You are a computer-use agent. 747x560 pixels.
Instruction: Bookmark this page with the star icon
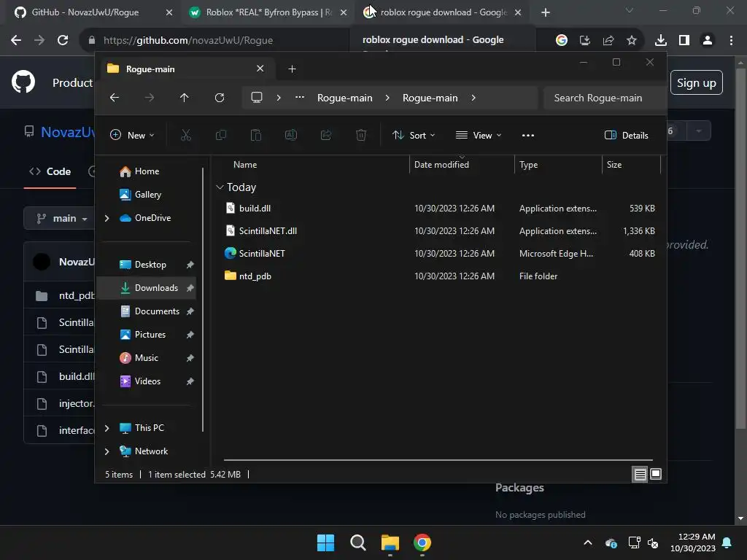(x=632, y=41)
